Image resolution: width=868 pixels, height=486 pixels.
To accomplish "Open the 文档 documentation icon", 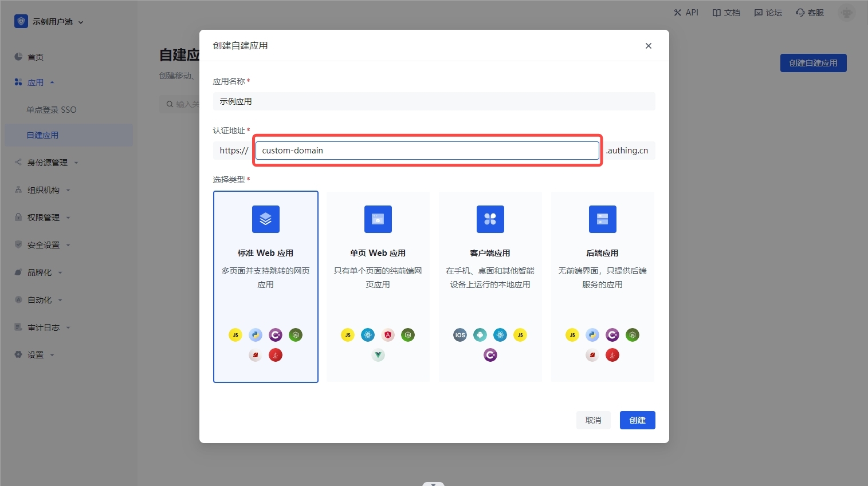I will 717,13.
